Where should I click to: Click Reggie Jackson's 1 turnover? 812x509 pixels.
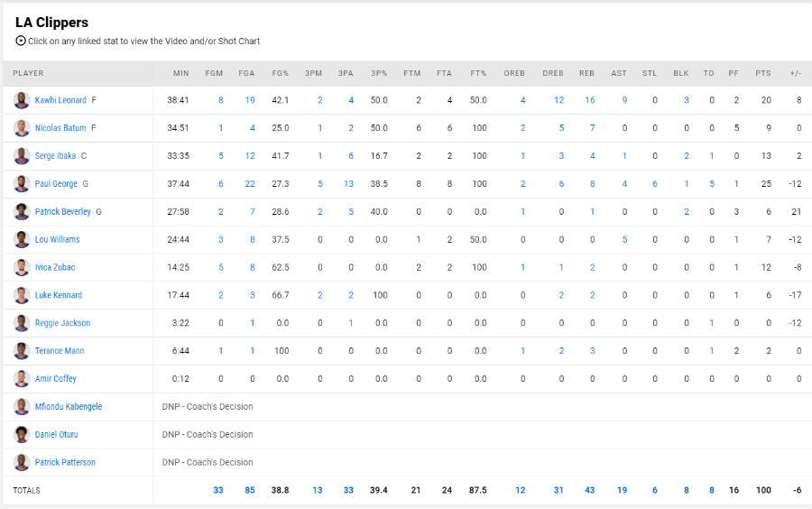[712, 323]
